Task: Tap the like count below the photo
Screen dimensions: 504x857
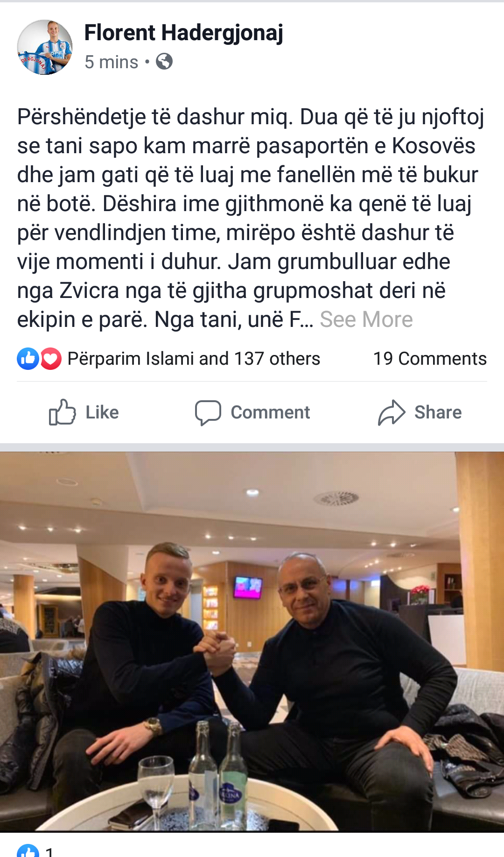Action: pyautogui.click(x=49, y=852)
